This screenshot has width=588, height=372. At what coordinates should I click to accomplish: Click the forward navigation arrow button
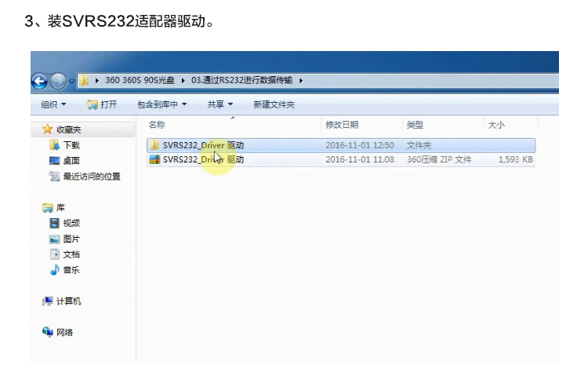(x=58, y=81)
